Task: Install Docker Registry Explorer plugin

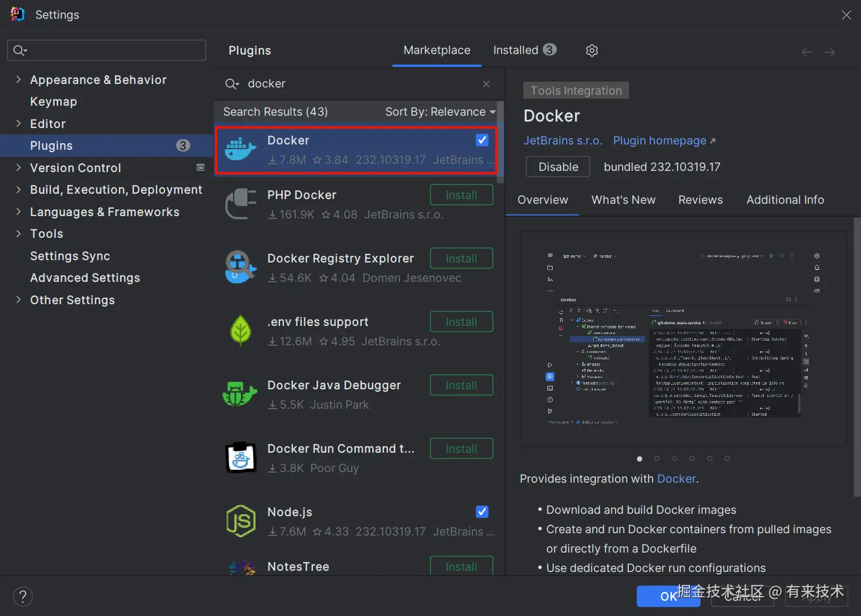Action: coord(462,258)
